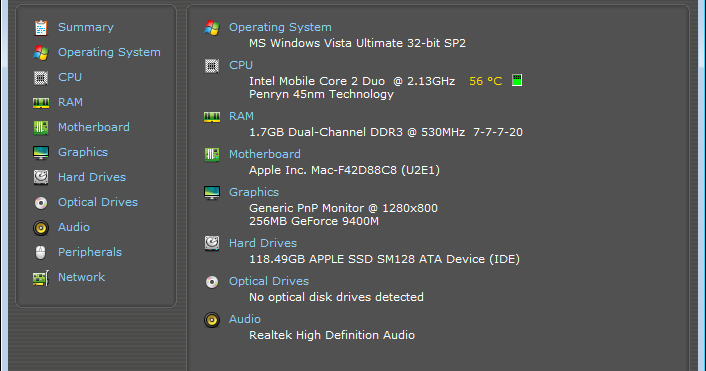Click the Peripherals mouse icon in sidebar

point(41,252)
